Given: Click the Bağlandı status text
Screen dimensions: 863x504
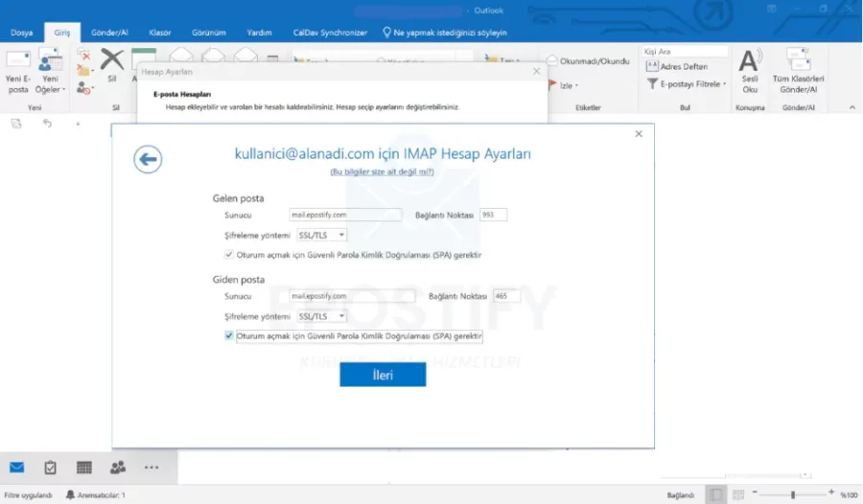Looking at the screenshot, I should 680,495.
